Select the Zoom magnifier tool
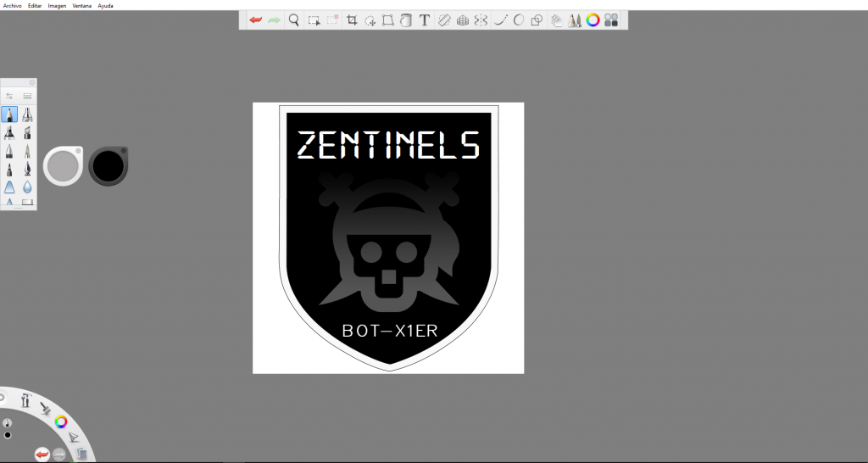Image resolution: width=868 pixels, height=463 pixels. 293,20
